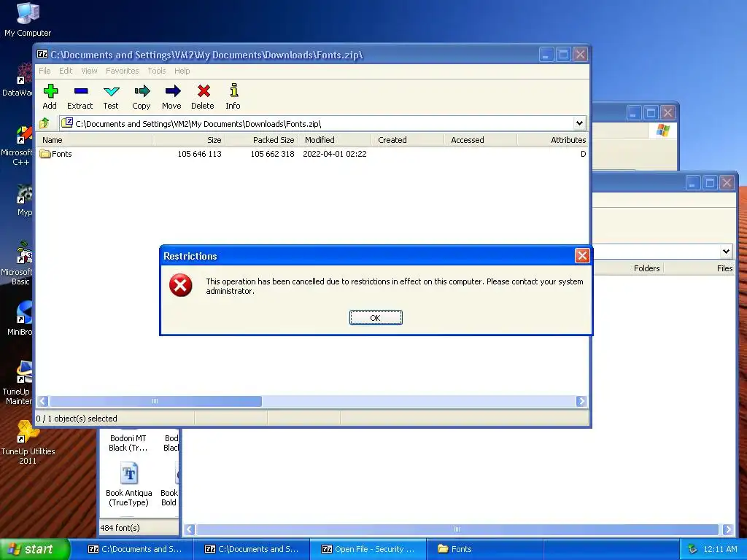Click the 7-Zip scrollbar left arrow
Viewport: 747px width, 560px height.
click(x=42, y=402)
